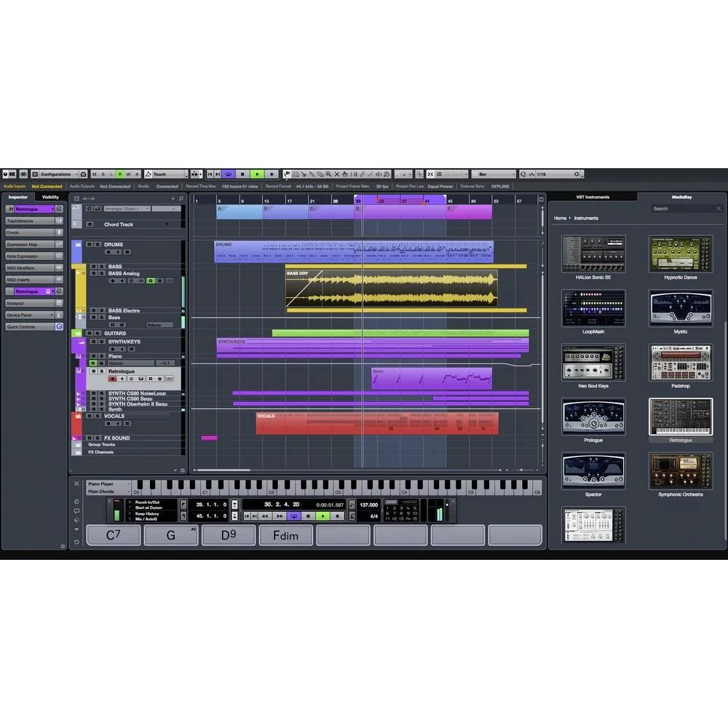This screenshot has height=728, width=728.
Task: Trigger the Fdim chord pad
Action: pyautogui.click(x=285, y=535)
